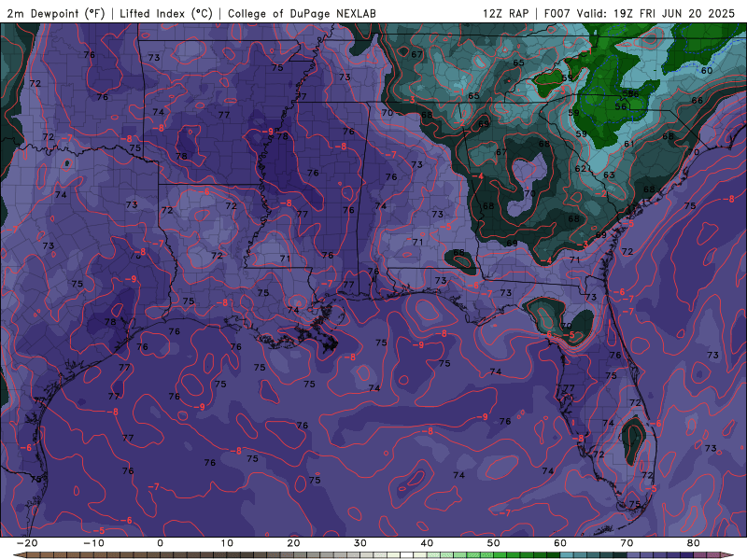This screenshot has width=747, height=560.
Task: Click the 70 tick label on color scale
Action: pyautogui.click(x=627, y=543)
